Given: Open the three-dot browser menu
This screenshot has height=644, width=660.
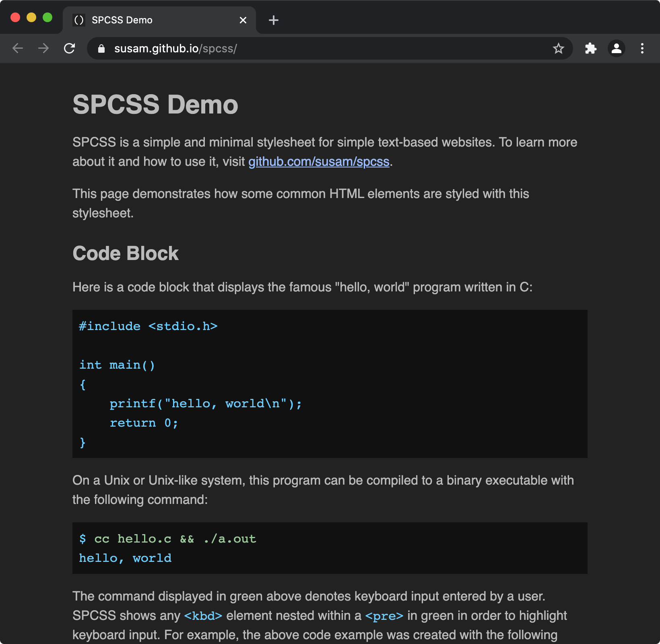Looking at the screenshot, I should (x=642, y=48).
